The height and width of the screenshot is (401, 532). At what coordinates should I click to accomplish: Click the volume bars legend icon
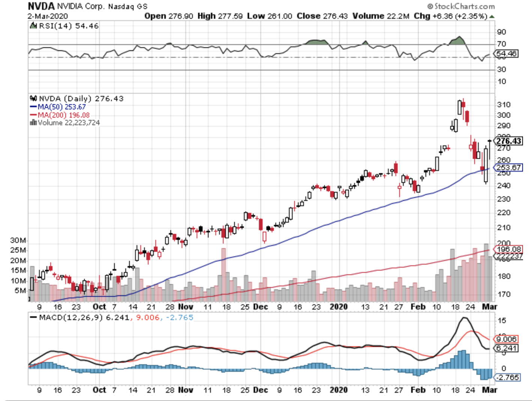[x=33, y=123]
